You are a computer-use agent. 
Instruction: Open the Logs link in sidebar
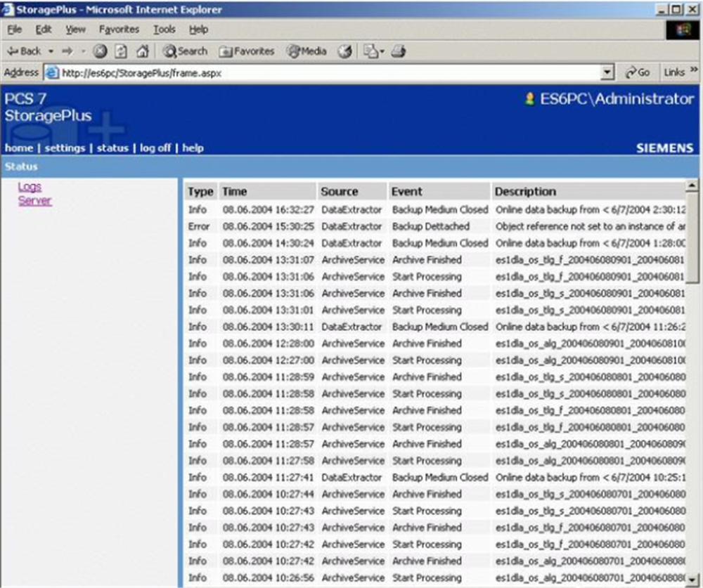coord(30,187)
